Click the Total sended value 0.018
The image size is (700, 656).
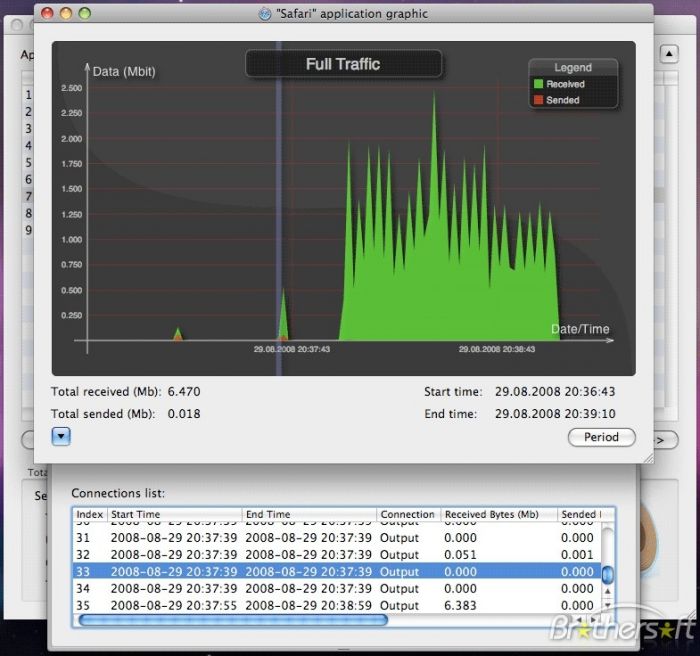coord(184,414)
